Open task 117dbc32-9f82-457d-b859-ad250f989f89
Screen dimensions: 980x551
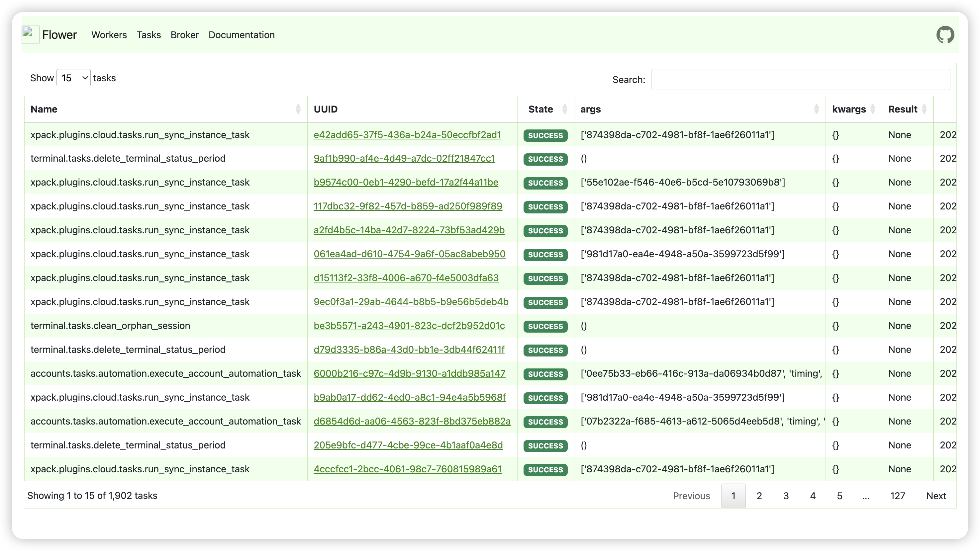click(x=408, y=206)
